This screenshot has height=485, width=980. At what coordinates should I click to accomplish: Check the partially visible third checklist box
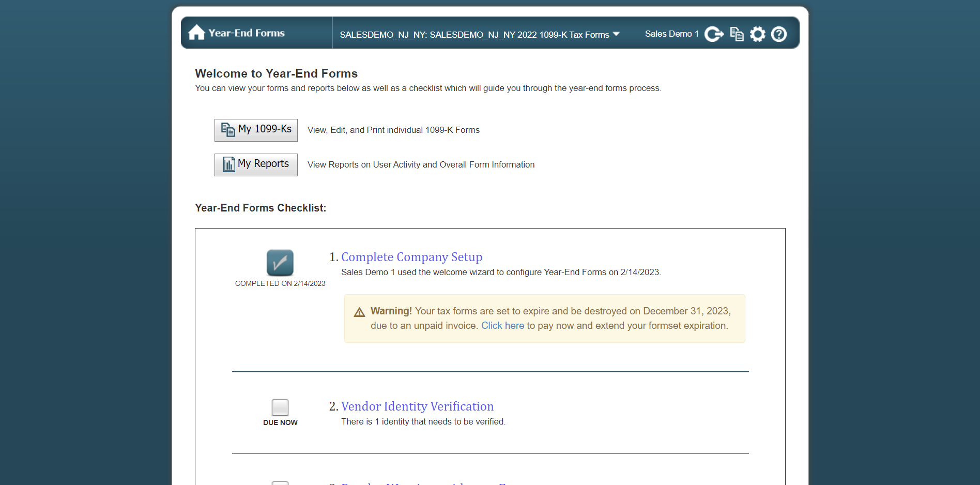pyautogui.click(x=280, y=483)
